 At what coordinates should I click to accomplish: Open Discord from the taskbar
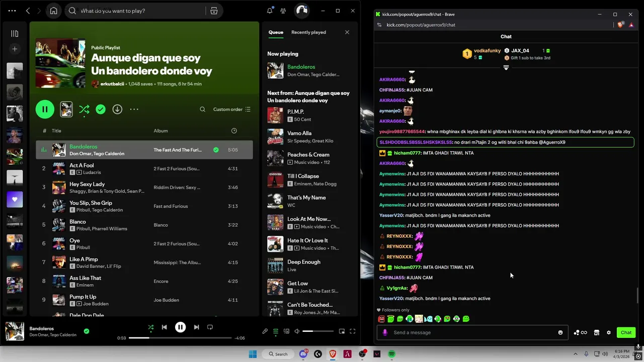click(303, 354)
